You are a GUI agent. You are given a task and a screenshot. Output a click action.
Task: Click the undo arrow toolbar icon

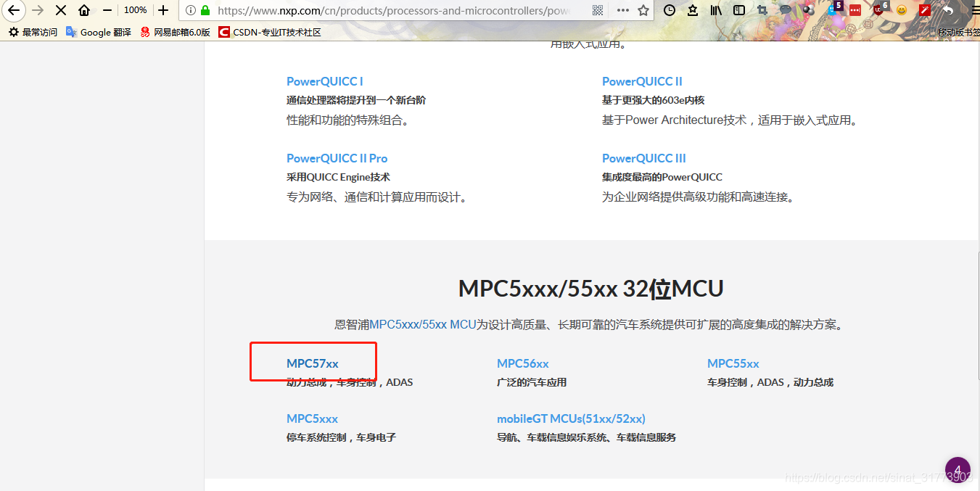948,10
